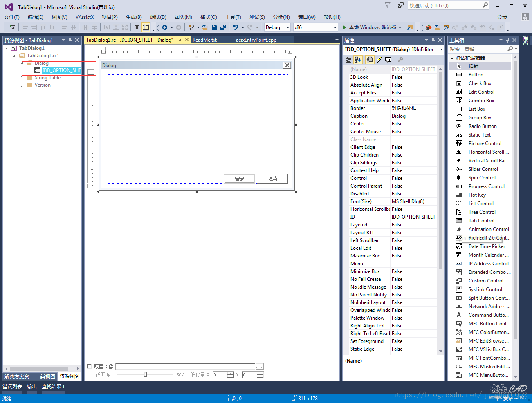Screen dimensions: 532x403
Task: Expand the String Table folder node
Action: pos(22,78)
